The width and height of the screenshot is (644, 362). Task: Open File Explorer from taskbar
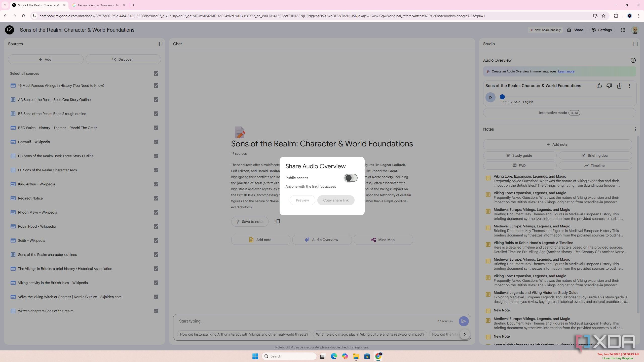coord(356,356)
